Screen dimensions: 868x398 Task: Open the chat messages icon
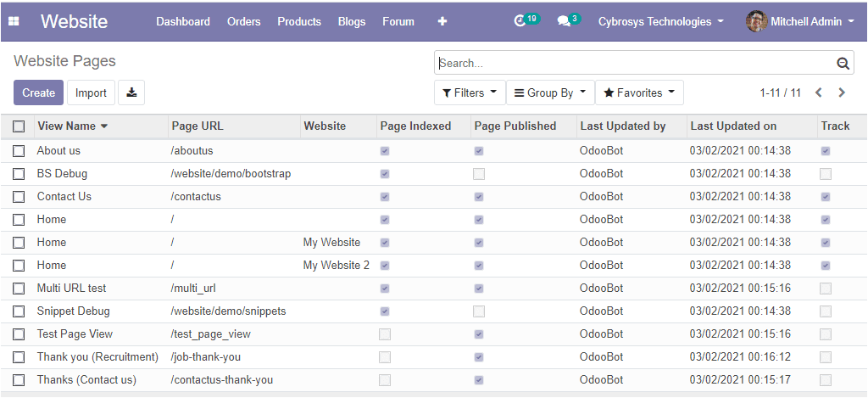(x=564, y=21)
